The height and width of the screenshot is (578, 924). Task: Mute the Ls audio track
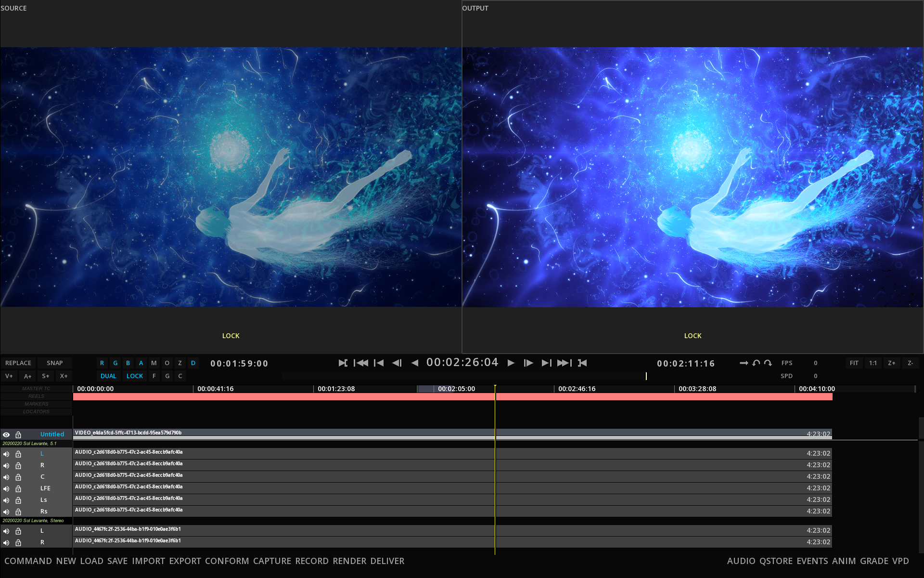coord(6,500)
